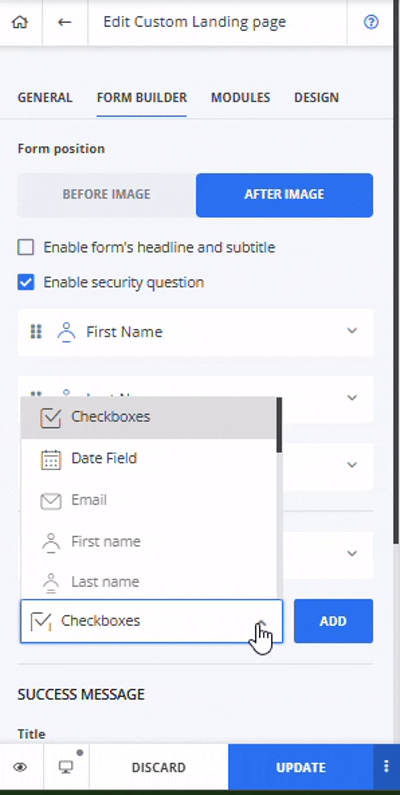This screenshot has height=795, width=400.
Task: Click the UPDATE button
Action: [301, 767]
